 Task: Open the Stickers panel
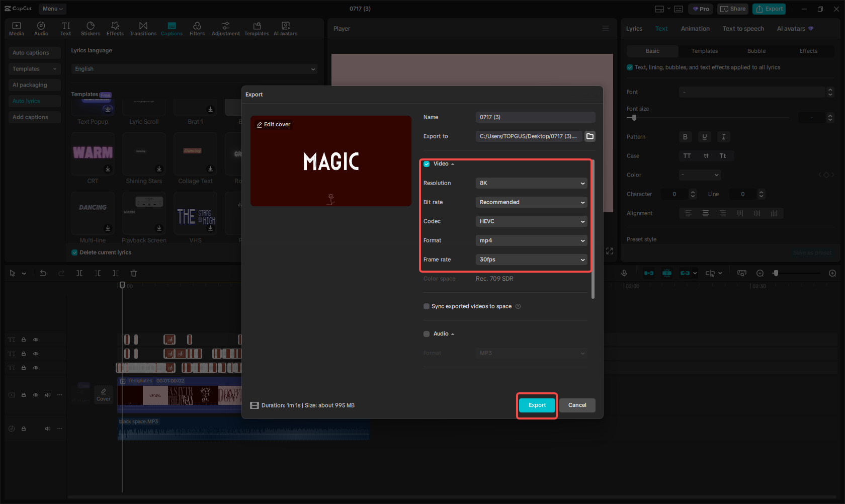click(91, 28)
